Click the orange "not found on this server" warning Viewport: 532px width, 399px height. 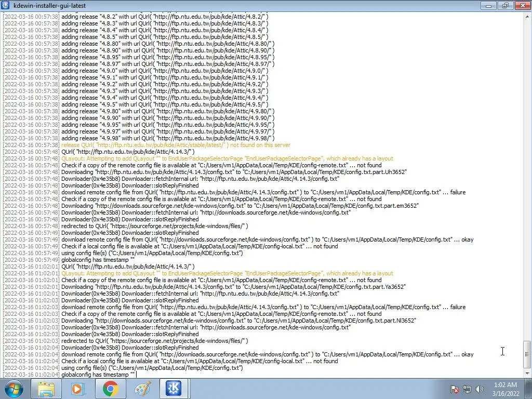click(147, 145)
